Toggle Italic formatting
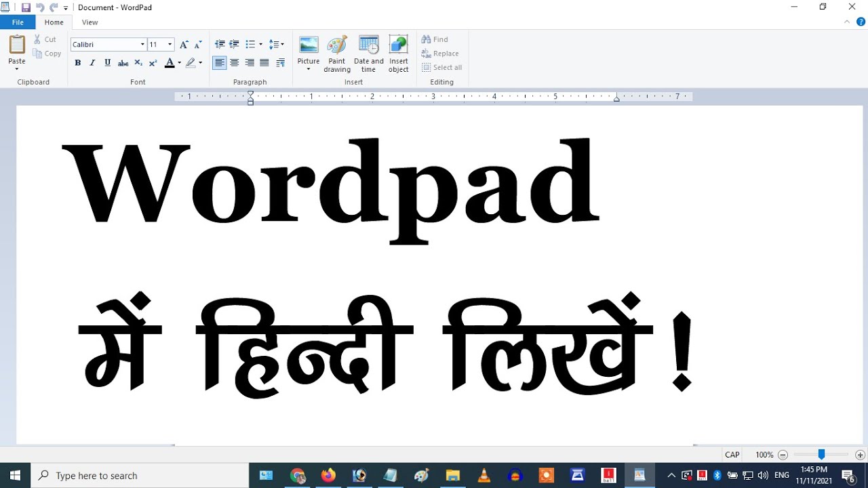 [93, 63]
